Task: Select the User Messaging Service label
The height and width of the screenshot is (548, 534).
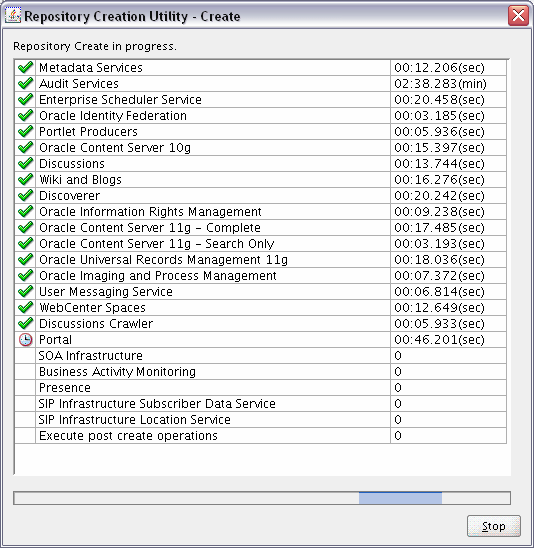Action: pyautogui.click(x=106, y=292)
